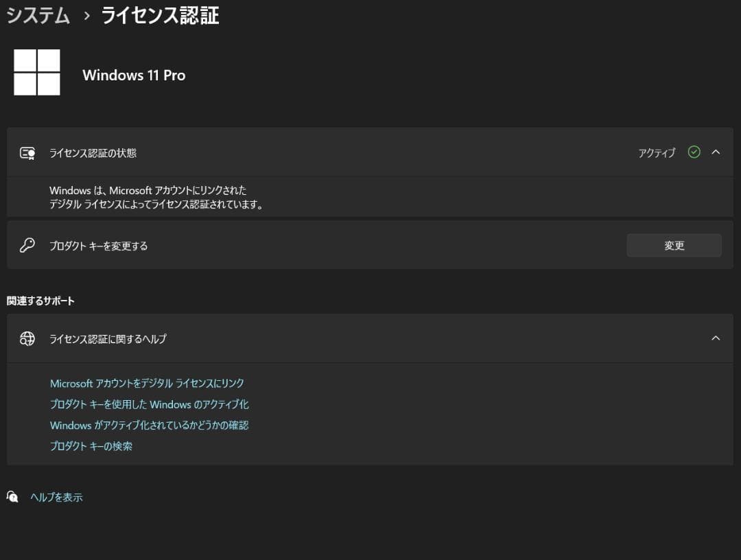This screenshot has width=741, height=560.
Task: Go back to システム in the breadcrumb
Action: [x=38, y=16]
